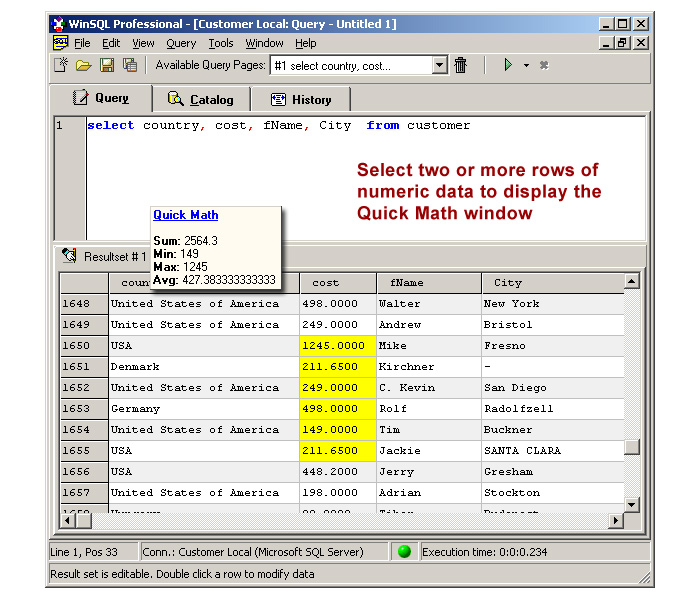The width and height of the screenshot is (700, 600).
Task: Click the city cell Radolfzell
Action: 553,409
